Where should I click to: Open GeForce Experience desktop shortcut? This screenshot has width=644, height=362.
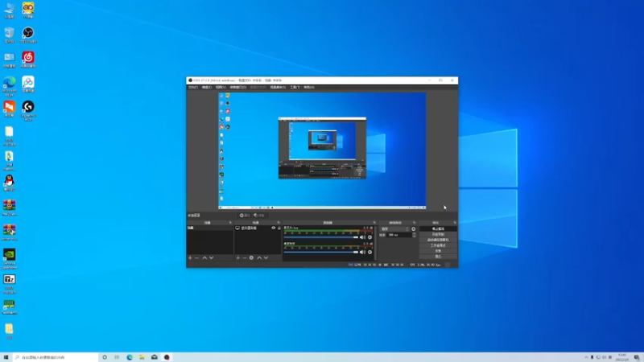point(9,258)
